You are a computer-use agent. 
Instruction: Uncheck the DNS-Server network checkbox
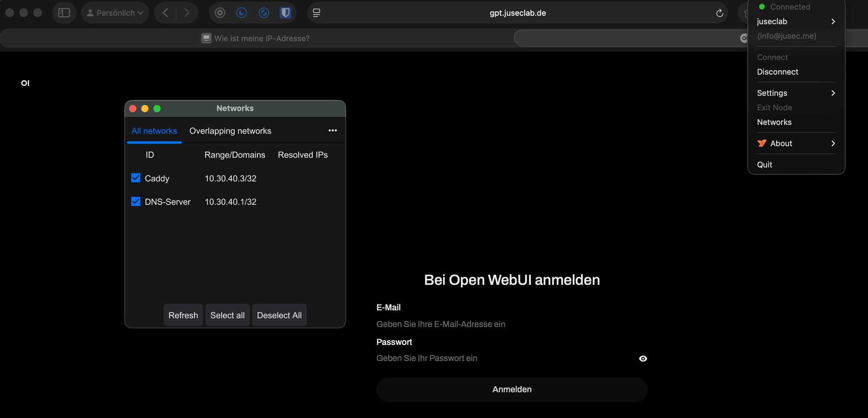(x=136, y=202)
